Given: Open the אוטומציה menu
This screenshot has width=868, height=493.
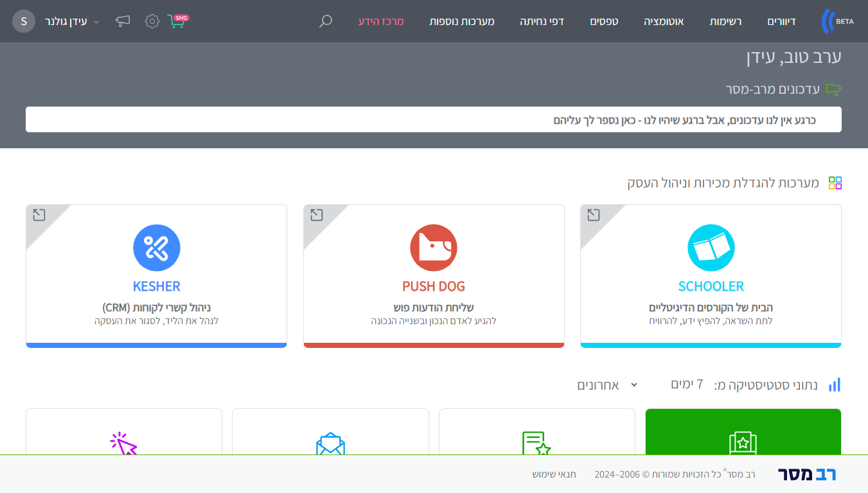Looking at the screenshot, I should coord(664,21).
